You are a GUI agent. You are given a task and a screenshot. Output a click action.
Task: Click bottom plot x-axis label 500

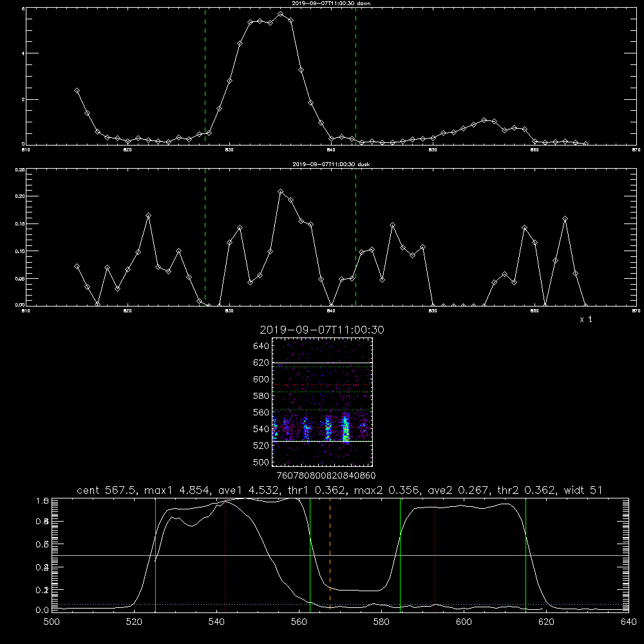(52, 622)
